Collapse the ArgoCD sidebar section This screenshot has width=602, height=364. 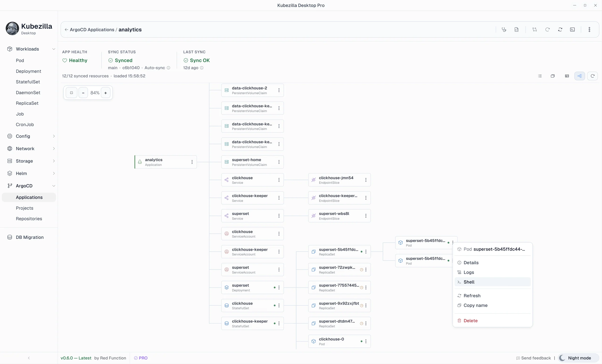[x=31, y=186]
